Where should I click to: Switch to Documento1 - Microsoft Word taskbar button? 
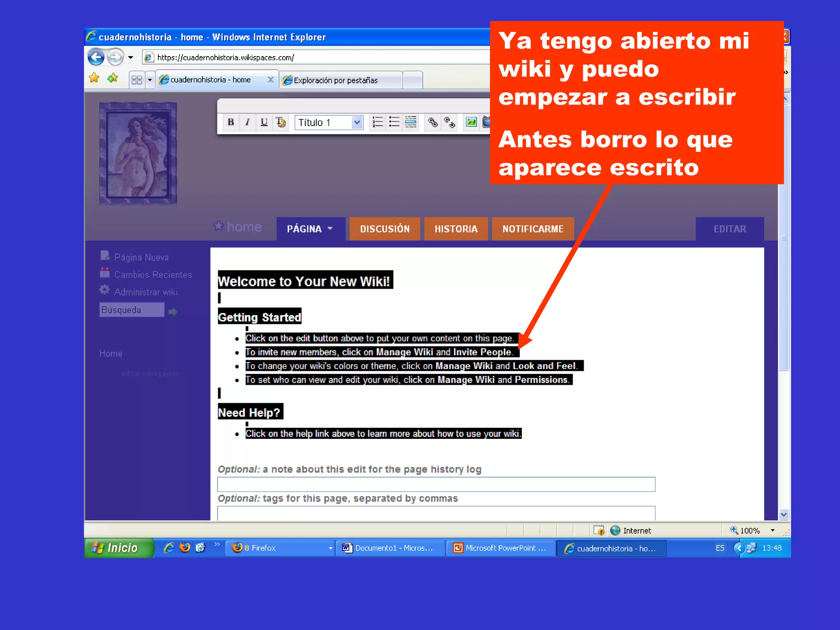pyautogui.click(x=390, y=548)
